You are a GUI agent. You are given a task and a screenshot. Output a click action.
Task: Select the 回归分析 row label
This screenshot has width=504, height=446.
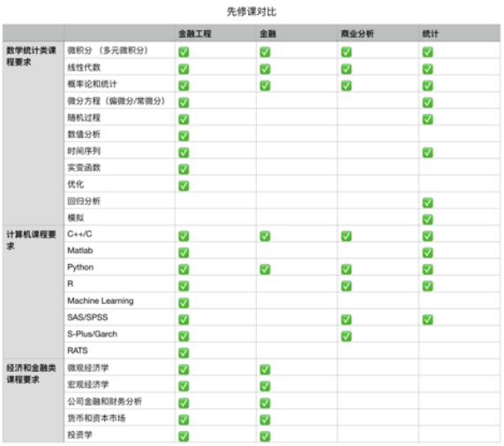[x=84, y=201]
